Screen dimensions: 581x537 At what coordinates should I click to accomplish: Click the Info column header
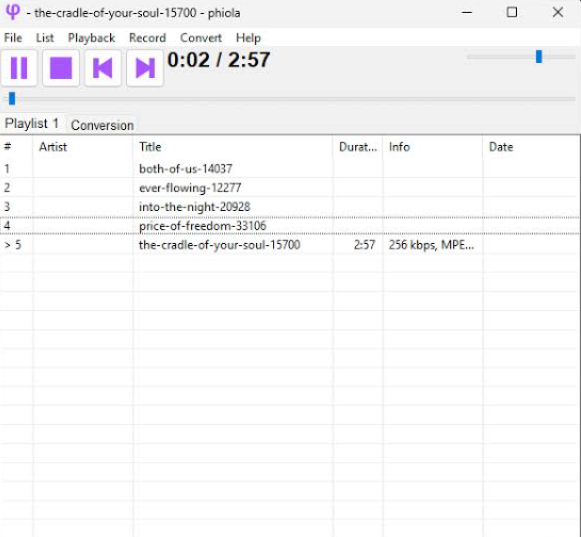(433, 147)
